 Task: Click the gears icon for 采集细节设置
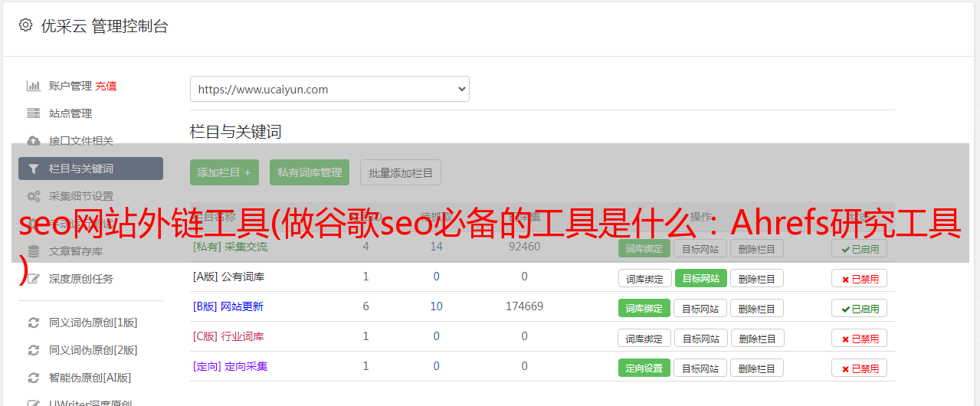click(33, 196)
